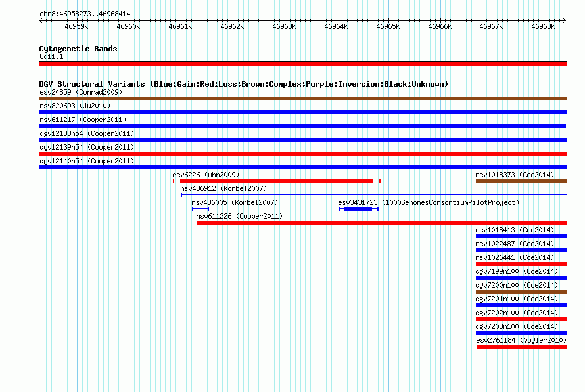Screen dimensions: 585x392
Task: Click the red dgv7202n100 loss bar
Action: click(x=521, y=319)
